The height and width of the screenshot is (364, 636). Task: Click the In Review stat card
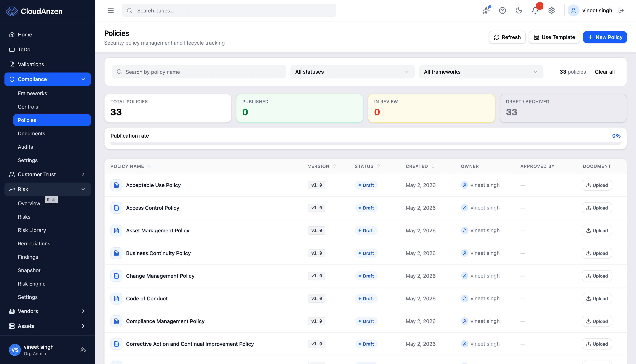click(x=431, y=108)
